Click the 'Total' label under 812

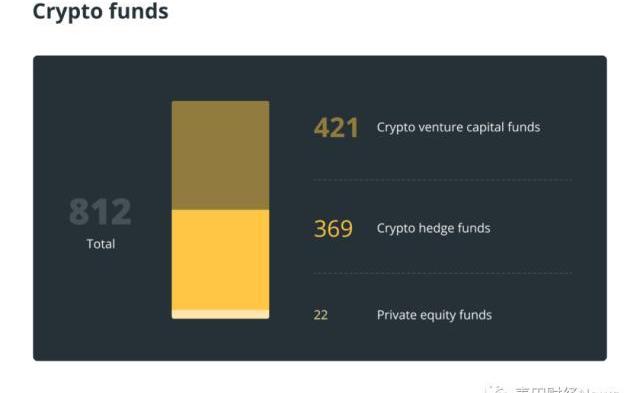[x=101, y=244]
